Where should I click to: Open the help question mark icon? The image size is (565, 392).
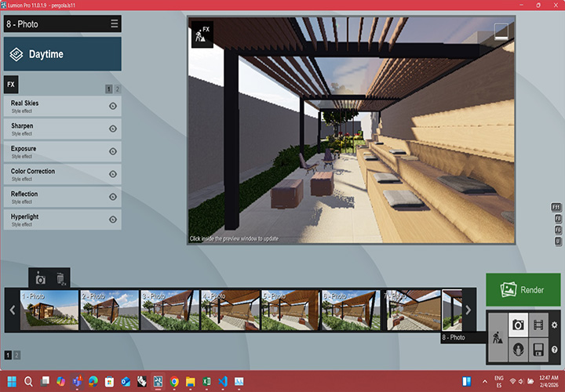point(555,350)
